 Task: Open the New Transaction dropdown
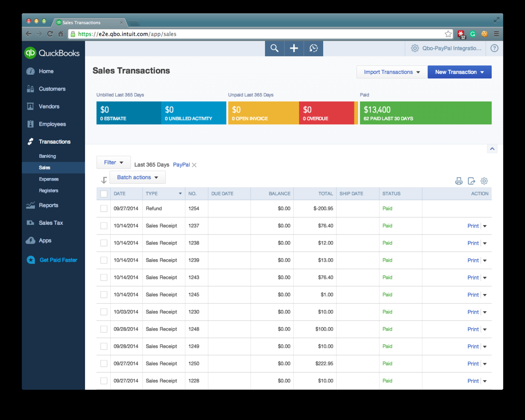460,72
